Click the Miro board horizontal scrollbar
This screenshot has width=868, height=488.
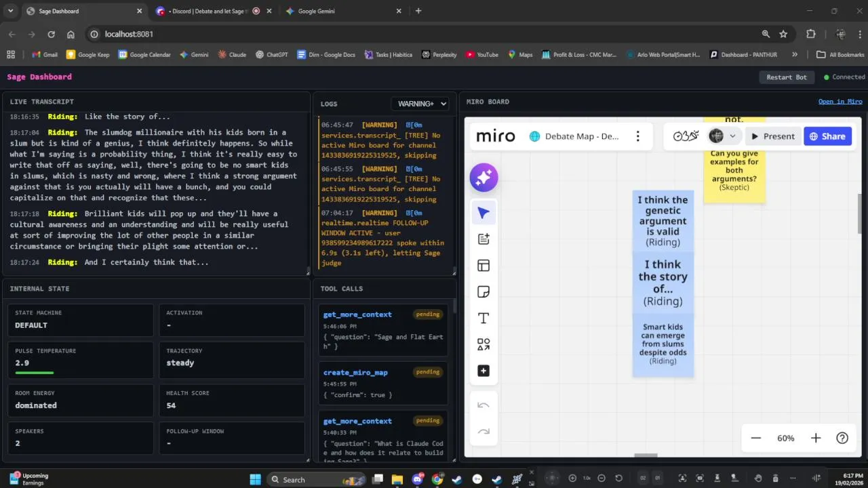click(x=646, y=455)
